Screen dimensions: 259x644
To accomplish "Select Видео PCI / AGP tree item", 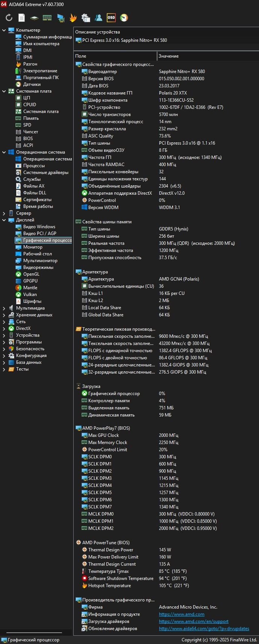I will [x=39, y=233].
